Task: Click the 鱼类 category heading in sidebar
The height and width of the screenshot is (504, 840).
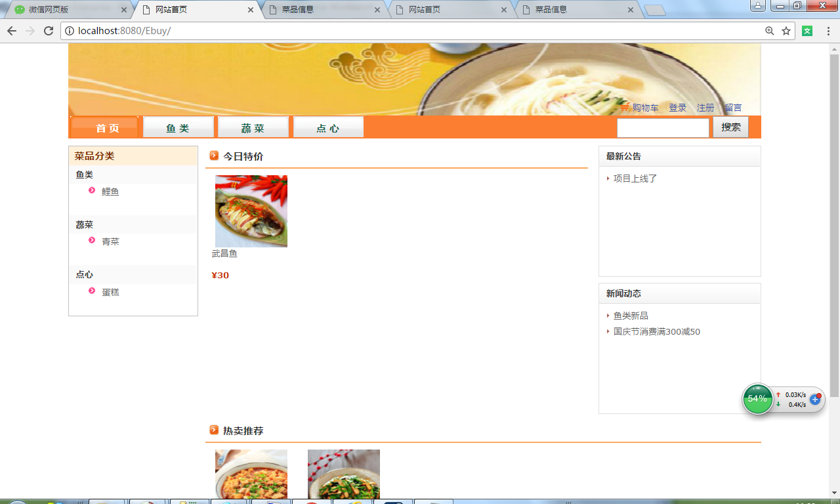Action: pyautogui.click(x=85, y=175)
